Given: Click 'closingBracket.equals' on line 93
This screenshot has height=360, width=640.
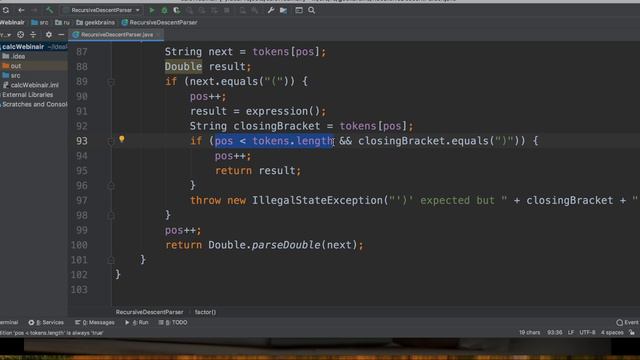Looking at the screenshot, I should pos(423,141).
